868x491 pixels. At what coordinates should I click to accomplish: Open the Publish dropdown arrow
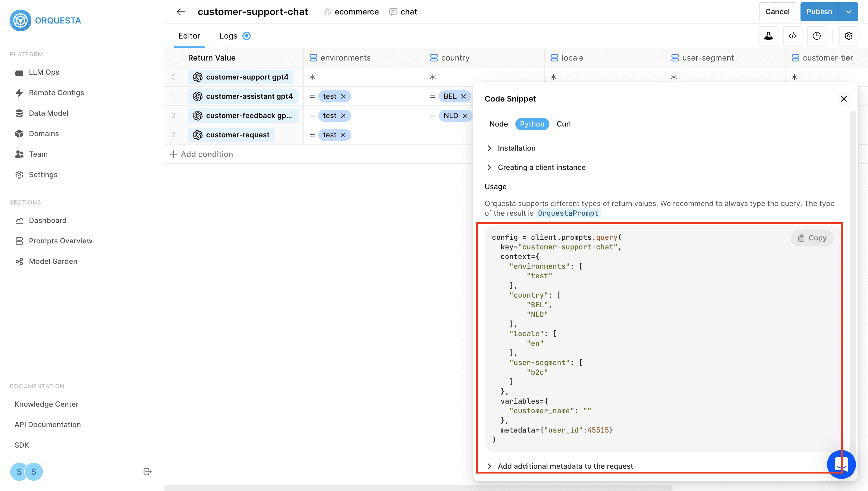(x=848, y=12)
